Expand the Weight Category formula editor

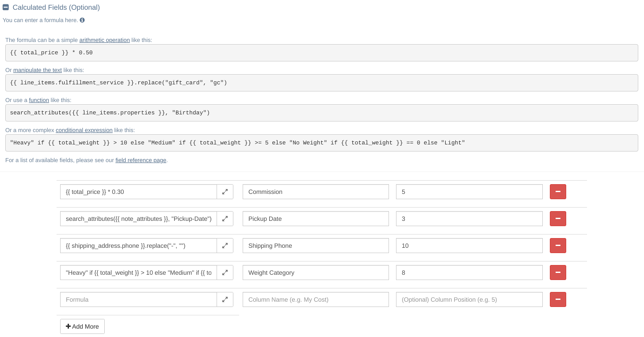[225, 273]
